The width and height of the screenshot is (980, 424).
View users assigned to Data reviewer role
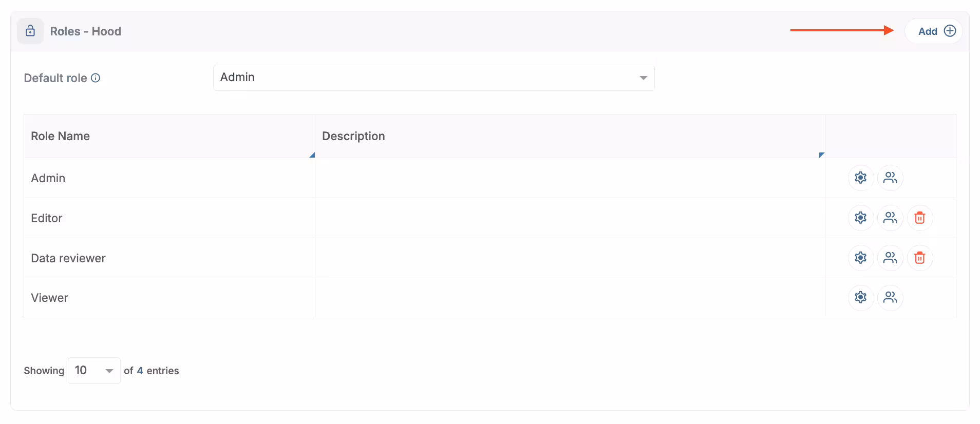[x=890, y=258]
